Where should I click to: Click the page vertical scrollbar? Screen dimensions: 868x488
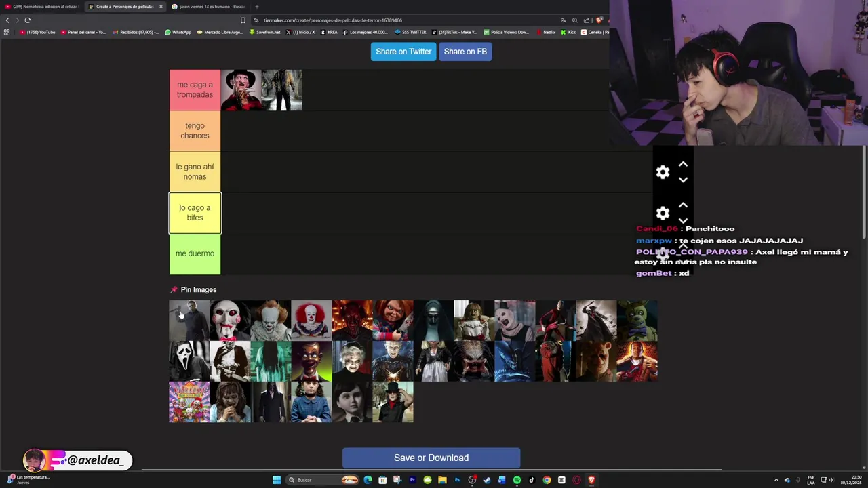click(864, 193)
